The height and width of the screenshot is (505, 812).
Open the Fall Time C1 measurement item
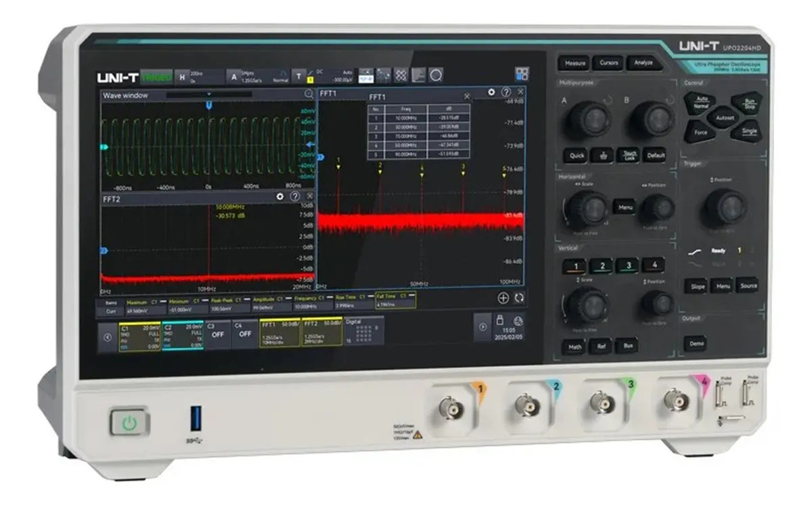pyautogui.click(x=396, y=299)
